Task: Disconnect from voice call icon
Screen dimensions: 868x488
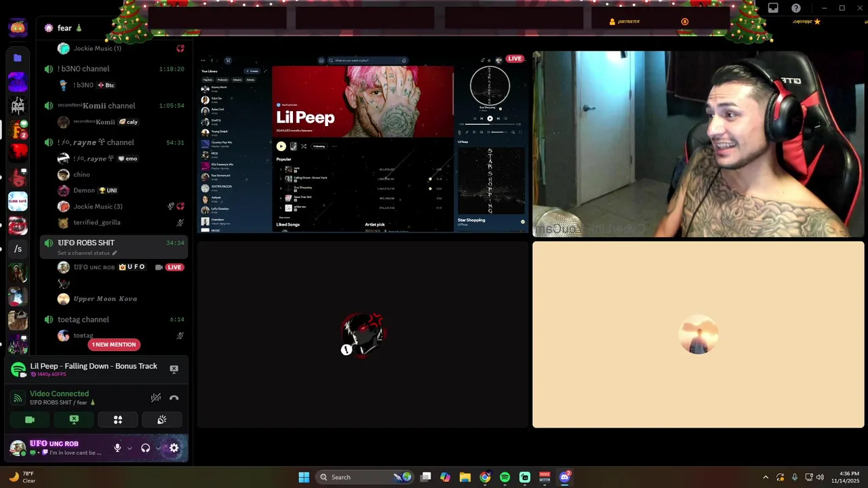Action: pos(174,398)
